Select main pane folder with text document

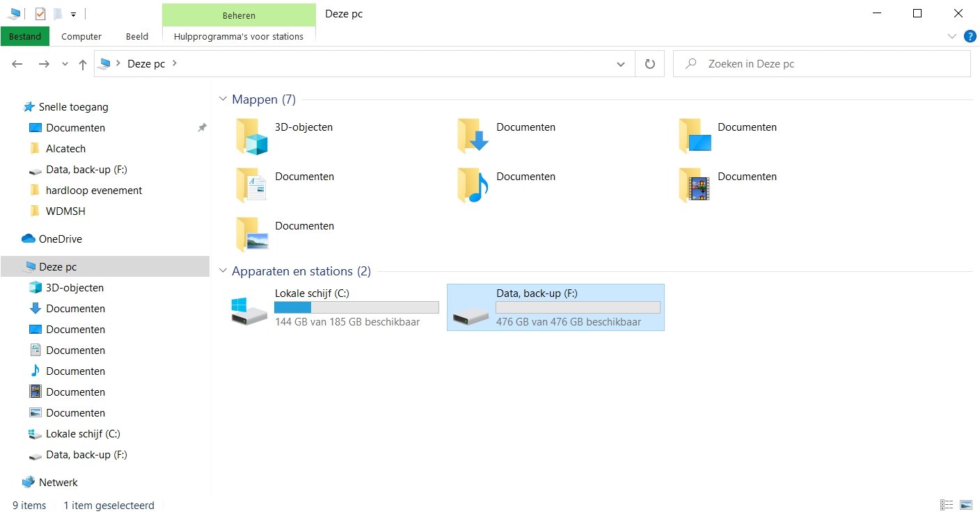point(285,185)
